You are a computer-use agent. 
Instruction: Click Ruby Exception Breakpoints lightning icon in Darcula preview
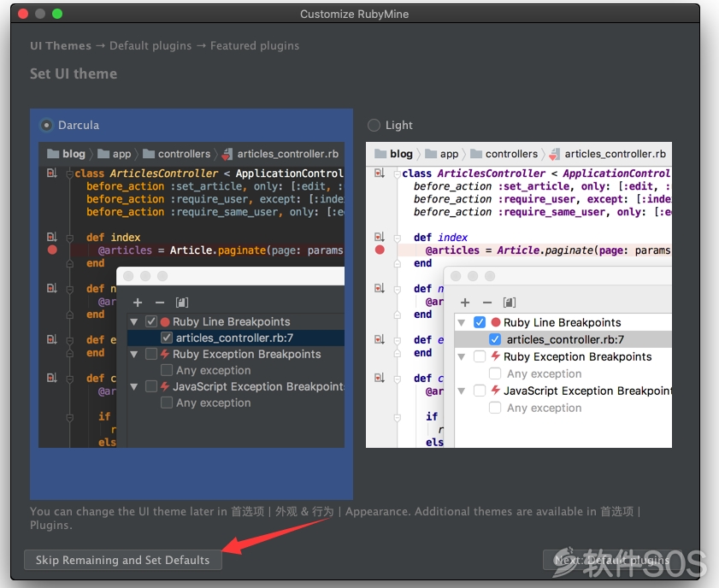click(x=165, y=354)
